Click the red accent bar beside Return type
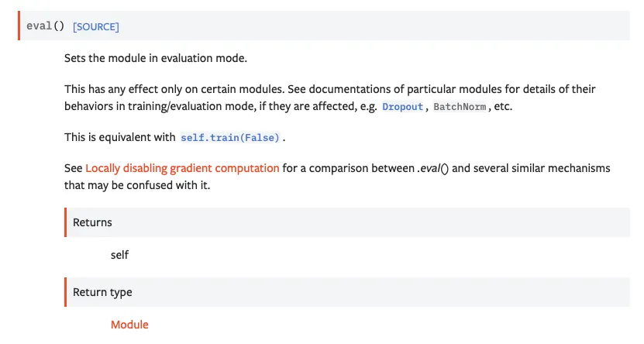This screenshot has width=644, height=344. click(x=65, y=292)
